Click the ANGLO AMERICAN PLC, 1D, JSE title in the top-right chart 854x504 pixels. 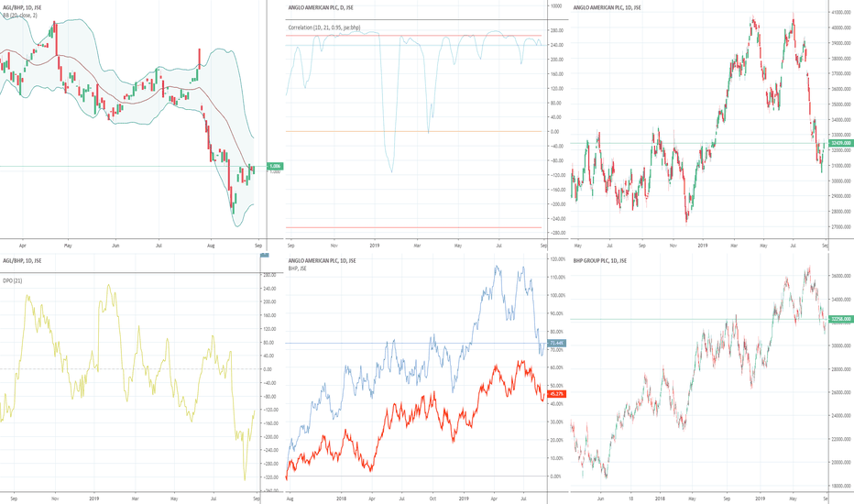608,7
